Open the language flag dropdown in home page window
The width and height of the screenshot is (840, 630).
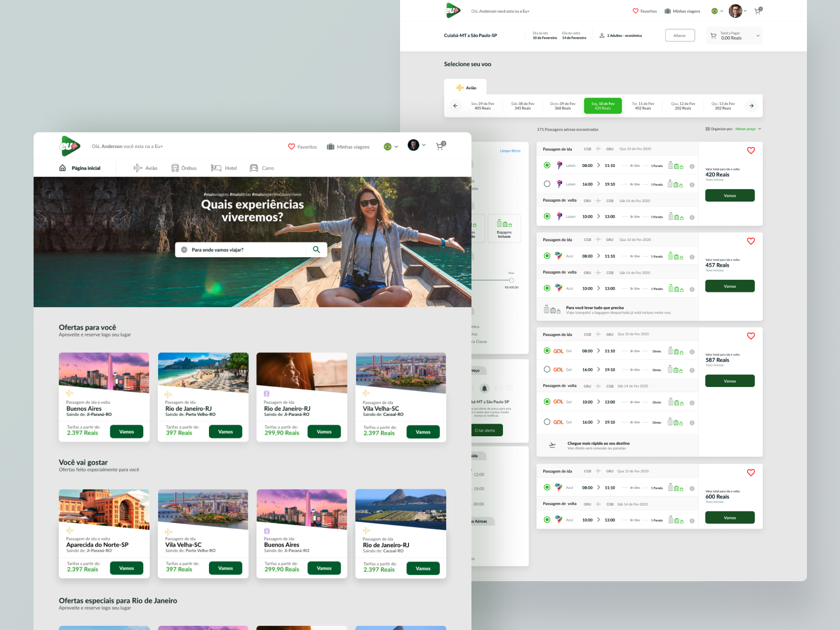391,146
